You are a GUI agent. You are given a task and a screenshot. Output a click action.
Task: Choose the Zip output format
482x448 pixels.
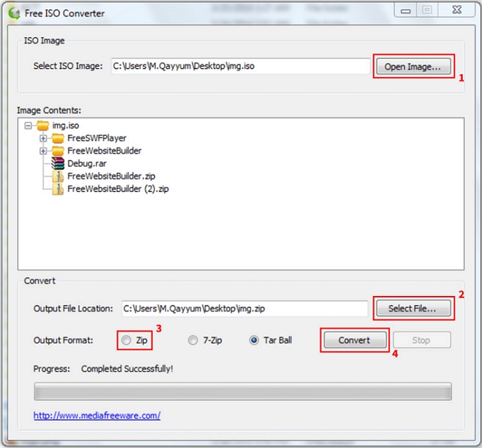(x=126, y=340)
